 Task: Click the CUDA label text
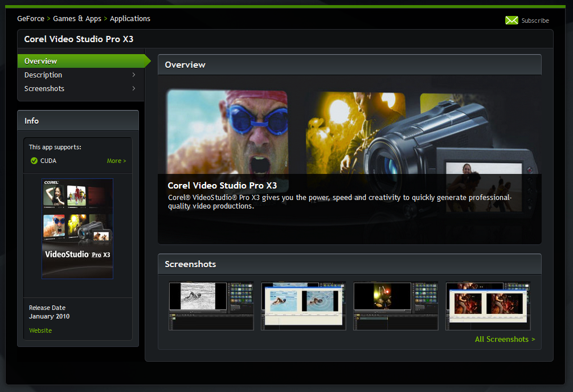click(x=48, y=161)
